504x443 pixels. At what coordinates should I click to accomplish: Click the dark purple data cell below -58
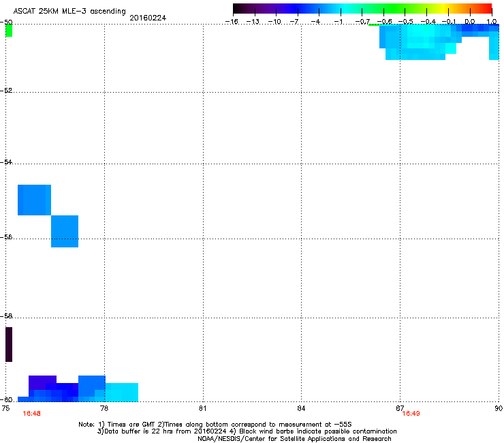click(x=9, y=345)
